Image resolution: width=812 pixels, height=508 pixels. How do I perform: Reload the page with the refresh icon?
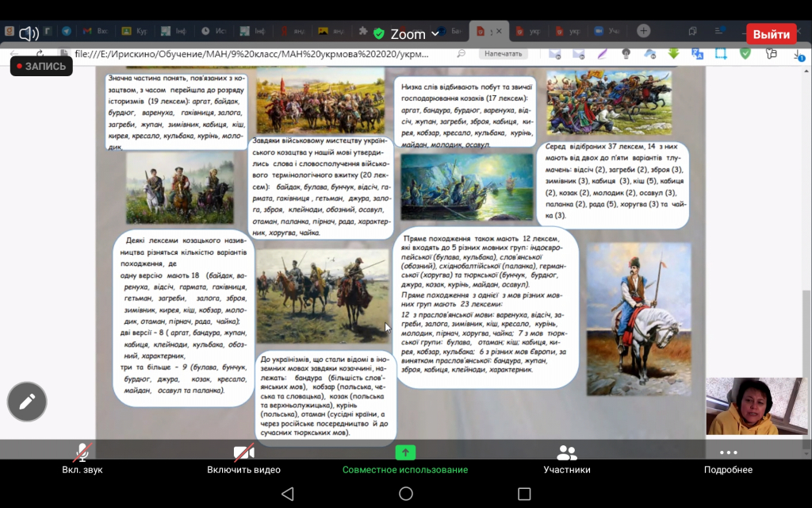[40, 53]
